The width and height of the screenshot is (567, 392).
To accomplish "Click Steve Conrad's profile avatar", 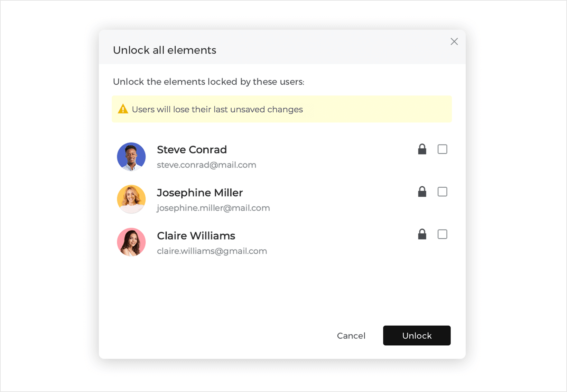I will [x=131, y=157].
